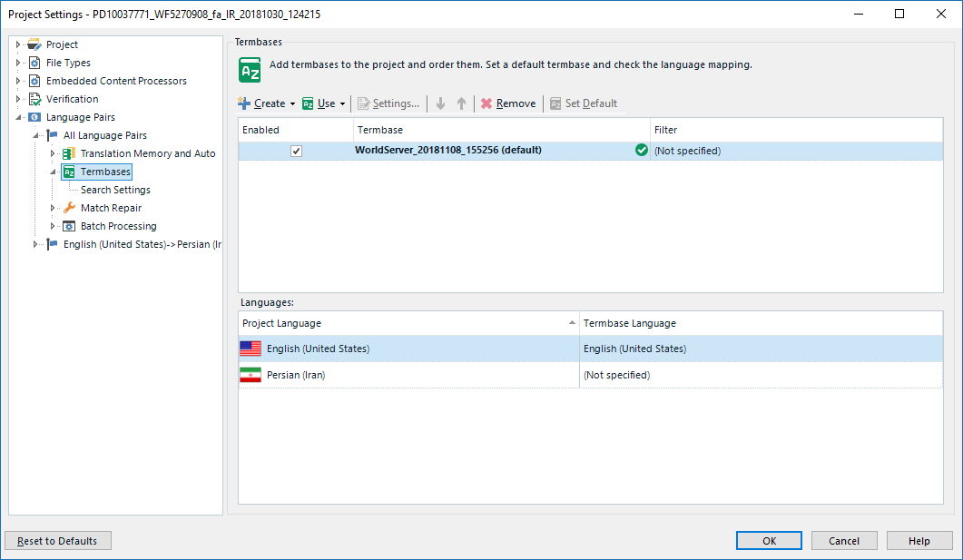Uncheck the WorldServer termbase Enabled checkbox
The image size is (963, 560).
(296, 151)
